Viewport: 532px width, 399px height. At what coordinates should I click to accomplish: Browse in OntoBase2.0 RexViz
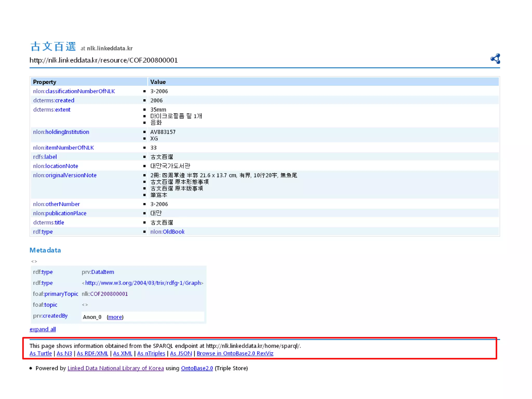tap(235, 353)
